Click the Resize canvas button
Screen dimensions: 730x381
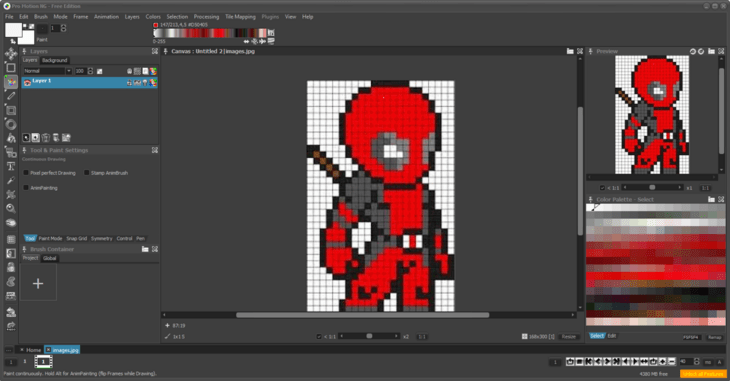[x=568, y=336]
